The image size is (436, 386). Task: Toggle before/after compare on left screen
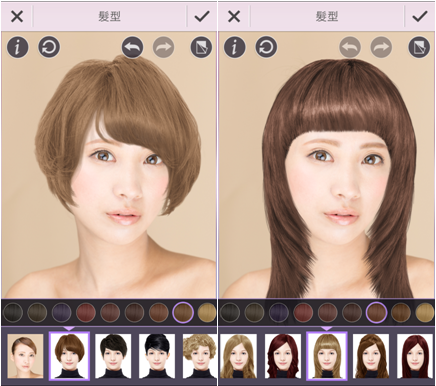pyautogui.click(x=201, y=47)
